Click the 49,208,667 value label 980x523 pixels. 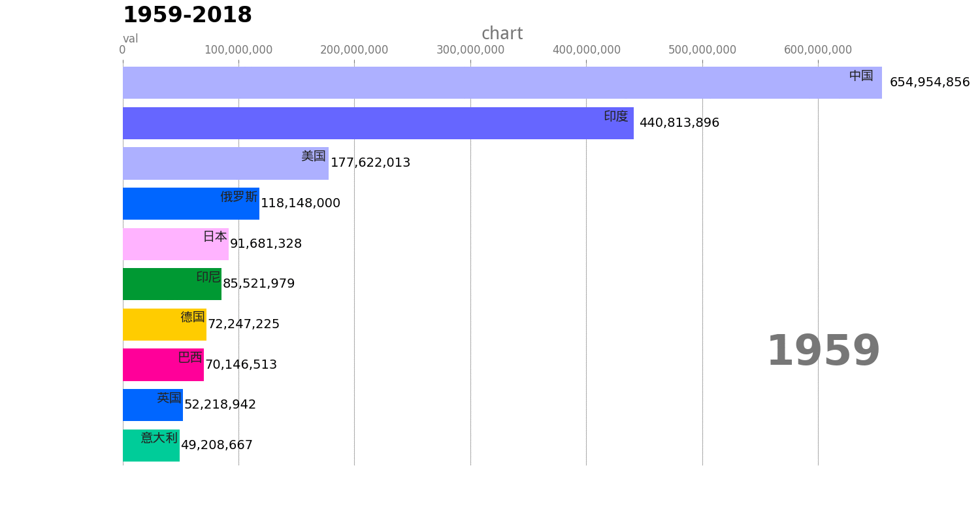click(217, 445)
